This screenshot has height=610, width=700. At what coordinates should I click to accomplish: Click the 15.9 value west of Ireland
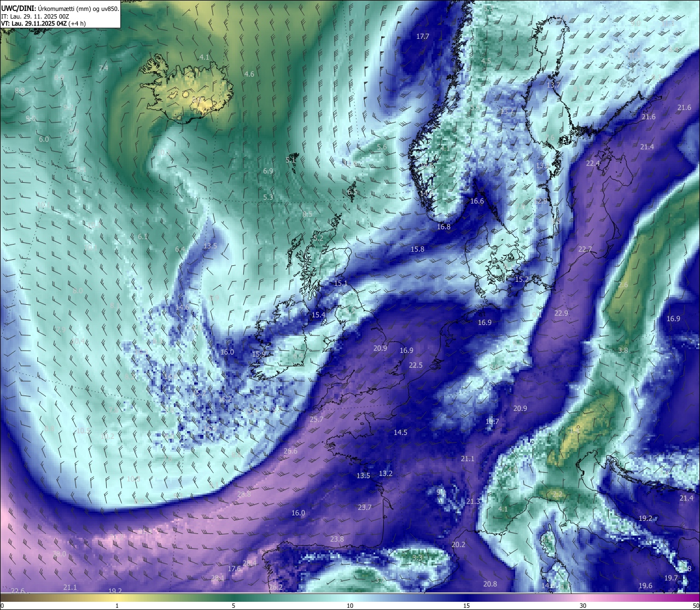259,355
